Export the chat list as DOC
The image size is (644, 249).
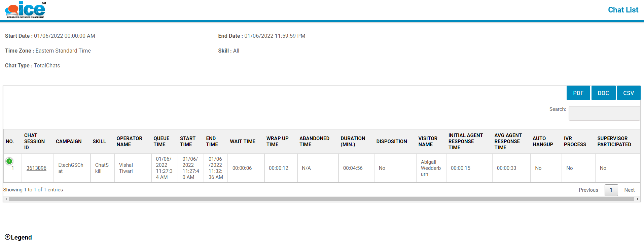(603, 93)
